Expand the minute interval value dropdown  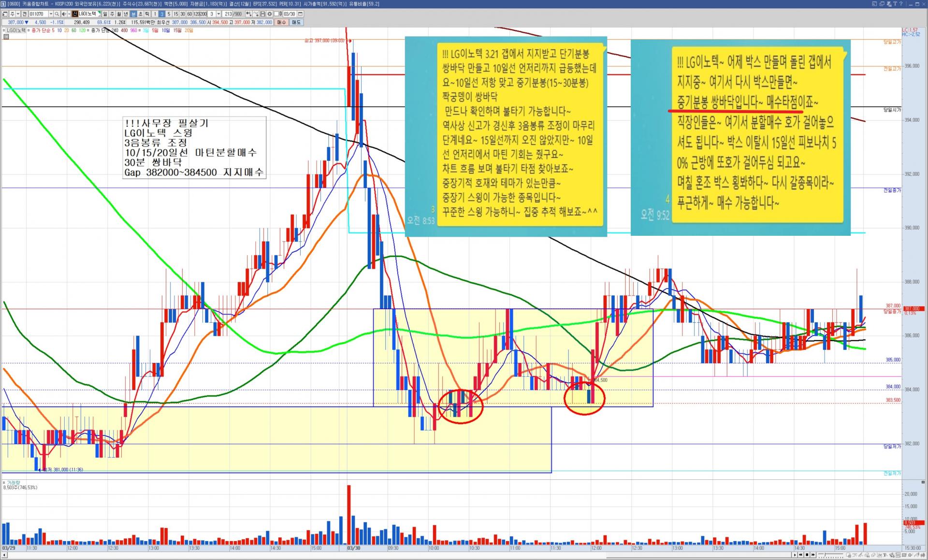coord(218,14)
